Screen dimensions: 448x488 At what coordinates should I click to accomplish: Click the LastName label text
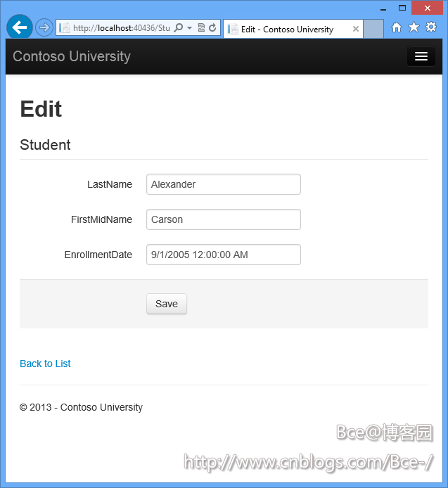[x=110, y=184]
